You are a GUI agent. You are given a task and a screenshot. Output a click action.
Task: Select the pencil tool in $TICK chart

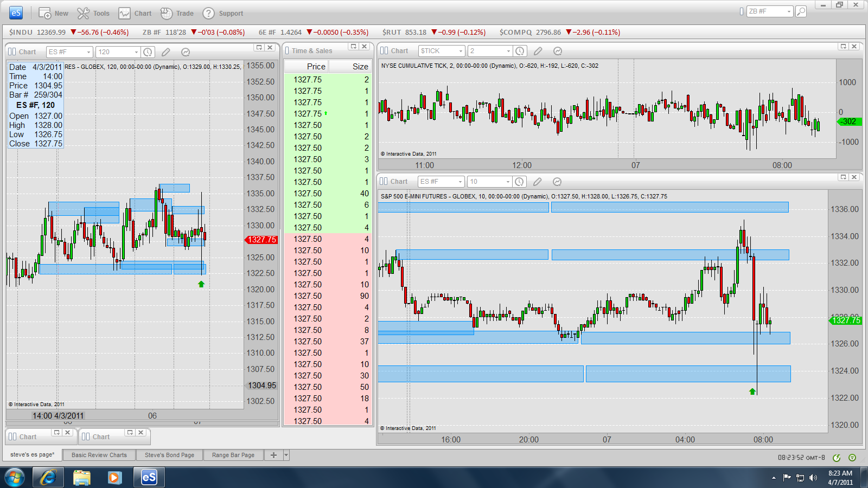[x=538, y=51]
